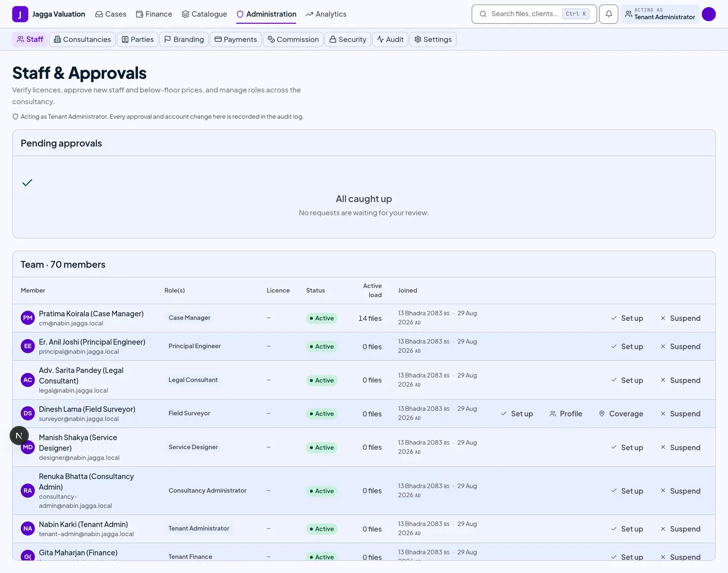This screenshot has width=728, height=573.
Task: Focus the search files, clients field
Action: (534, 14)
